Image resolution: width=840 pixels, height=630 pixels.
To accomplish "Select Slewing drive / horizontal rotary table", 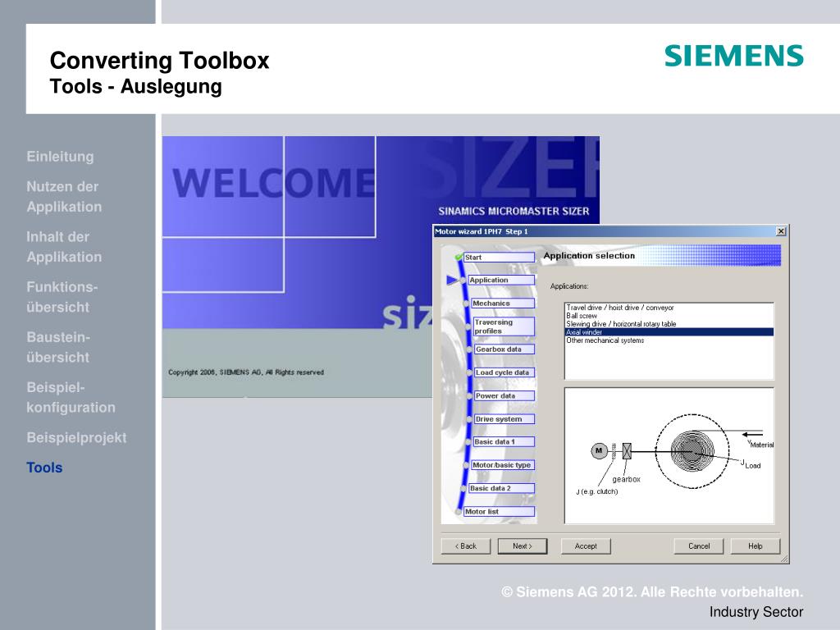I will tap(669, 323).
